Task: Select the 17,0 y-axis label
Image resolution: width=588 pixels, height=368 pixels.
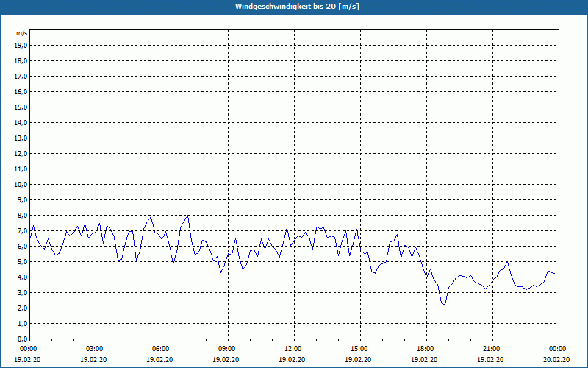Action: click(21, 77)
